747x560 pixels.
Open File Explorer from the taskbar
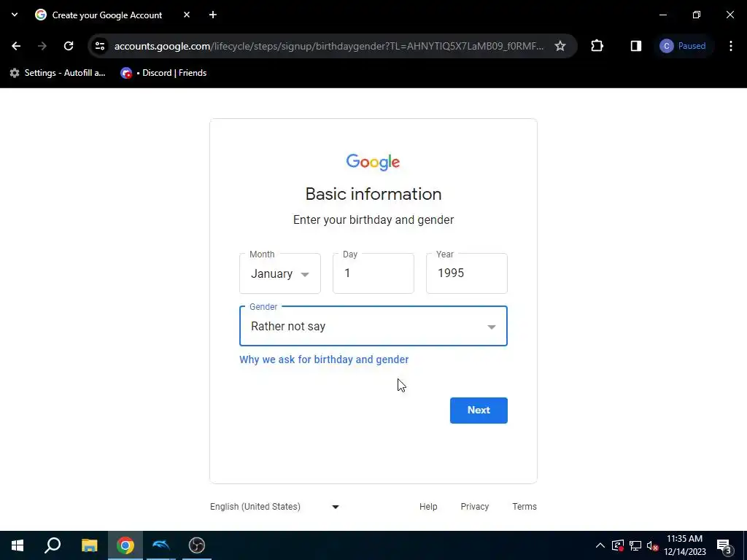(89, 545)
